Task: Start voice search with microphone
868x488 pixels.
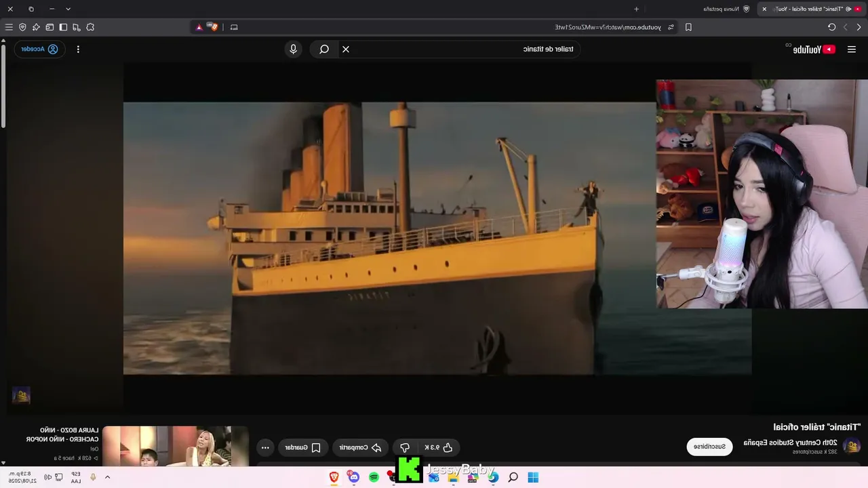Action: pyautogui.click(x=293, y=49)
